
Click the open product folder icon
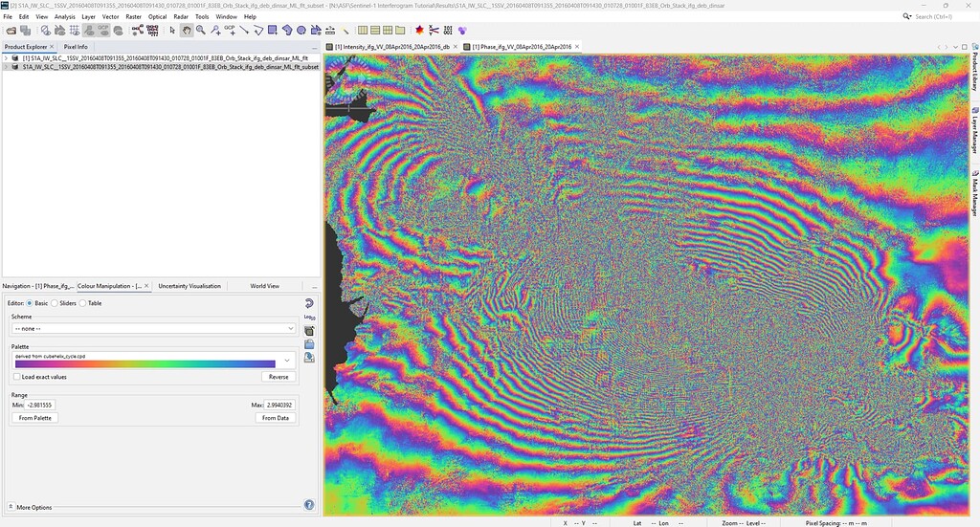coord(10,31)
